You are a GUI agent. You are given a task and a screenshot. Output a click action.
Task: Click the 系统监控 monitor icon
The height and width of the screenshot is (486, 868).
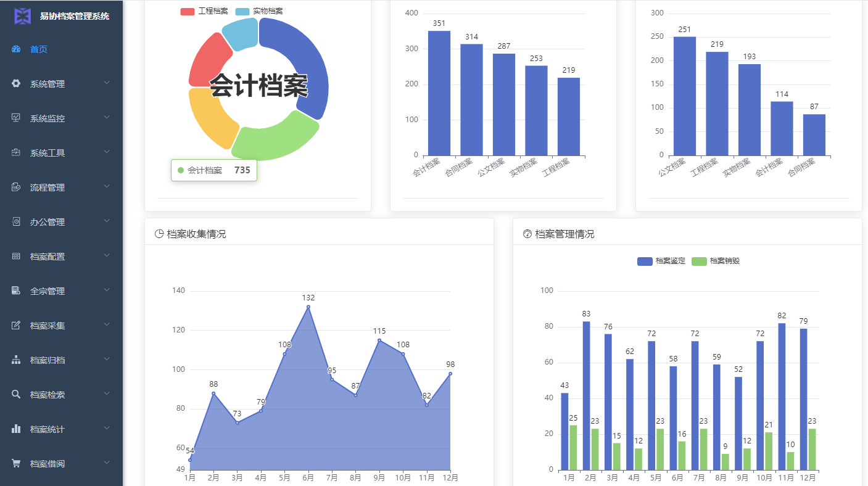point(16,118)
